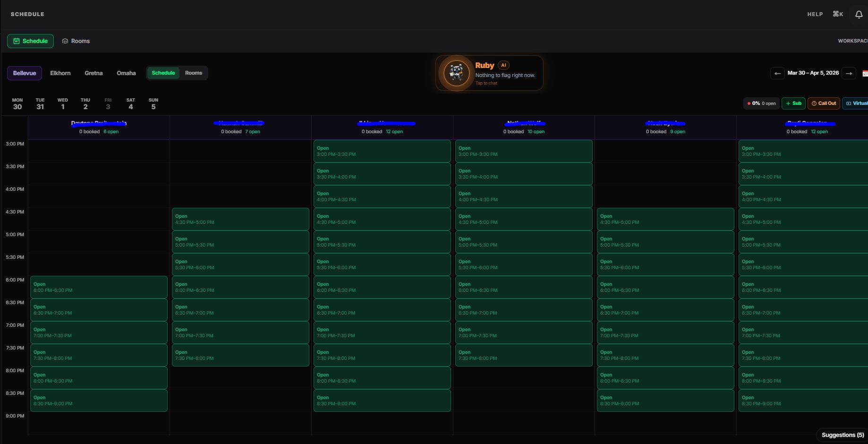Viewport: 868px width, 444px height.
Task: Click WED 1 to view that day
Action: tap(62, 103)
